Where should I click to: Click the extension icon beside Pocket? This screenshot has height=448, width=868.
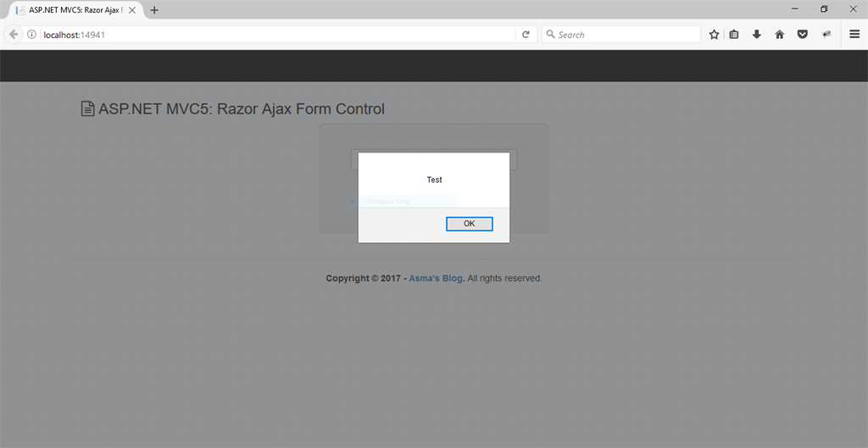(827, 34)
